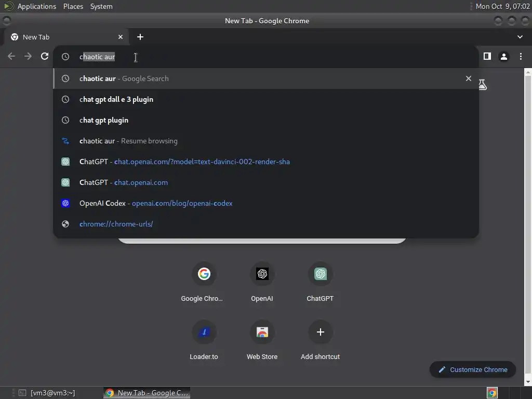This screenshot has width=532, height=399.
Task: Open the Places menu
Action: click(x=73, y=6)
